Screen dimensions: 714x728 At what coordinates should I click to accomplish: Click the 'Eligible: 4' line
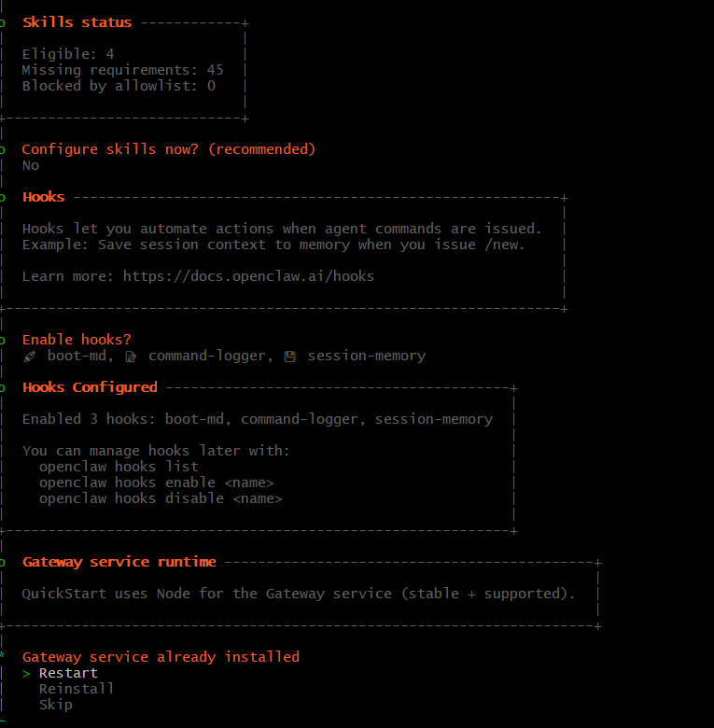(68, 54)
